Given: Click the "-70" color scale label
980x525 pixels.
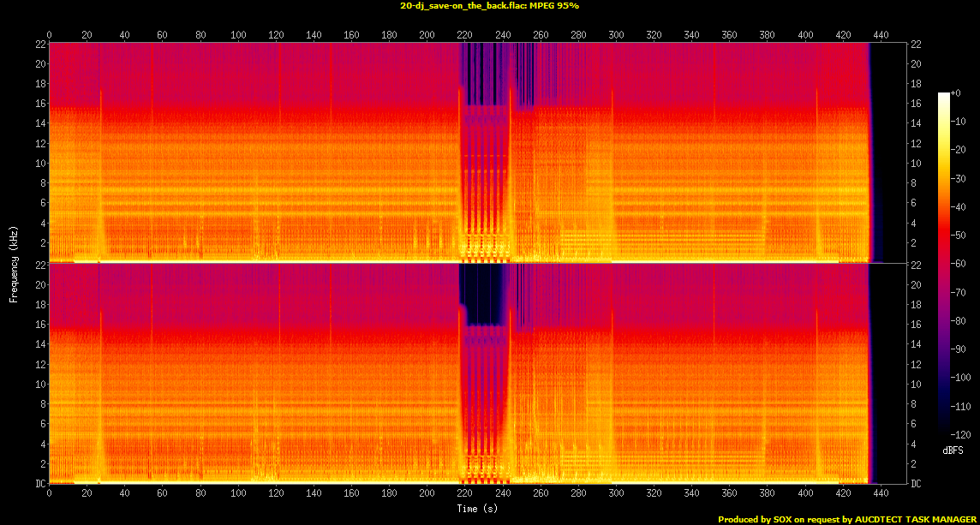Looking at the screenshot, I should (958, 293).
